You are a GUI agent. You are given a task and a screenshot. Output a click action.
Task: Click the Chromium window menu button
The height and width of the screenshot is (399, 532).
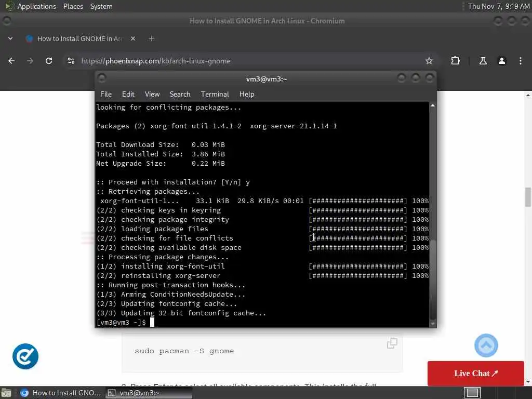tap(6, 21)
